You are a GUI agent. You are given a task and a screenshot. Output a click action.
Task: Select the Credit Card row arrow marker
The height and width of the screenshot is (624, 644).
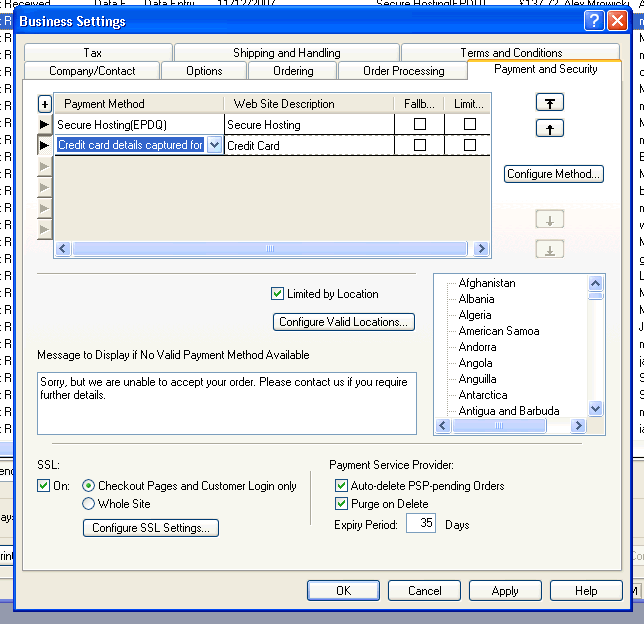(44, 145)
